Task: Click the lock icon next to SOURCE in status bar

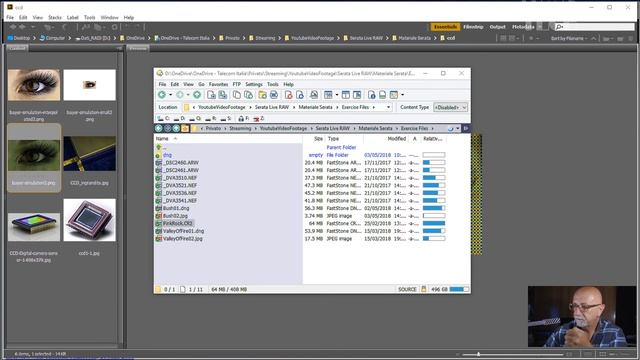Action: click(424, 289)
